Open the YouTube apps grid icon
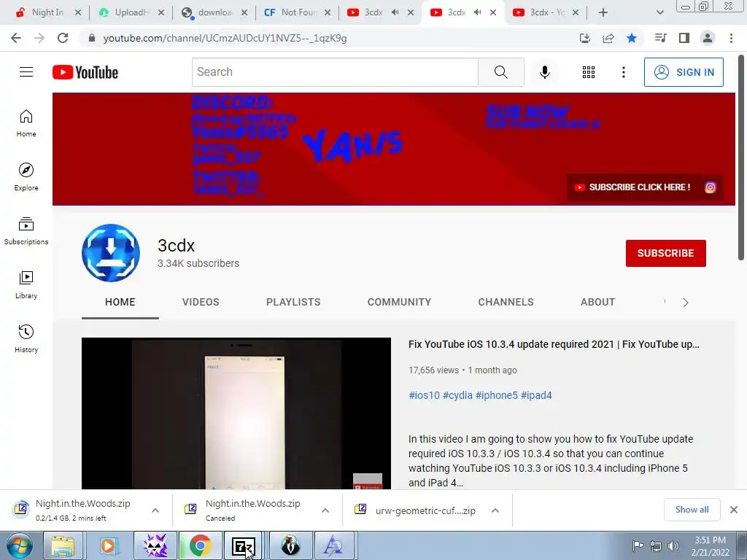The height and width of the screenshot is (560, 747). tap(589, 72)
